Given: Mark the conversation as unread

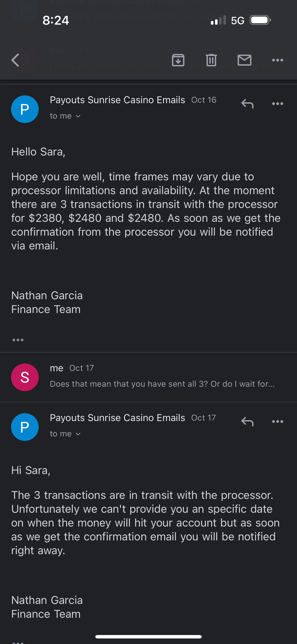Looking at the screenshot, I should point(244,60).
